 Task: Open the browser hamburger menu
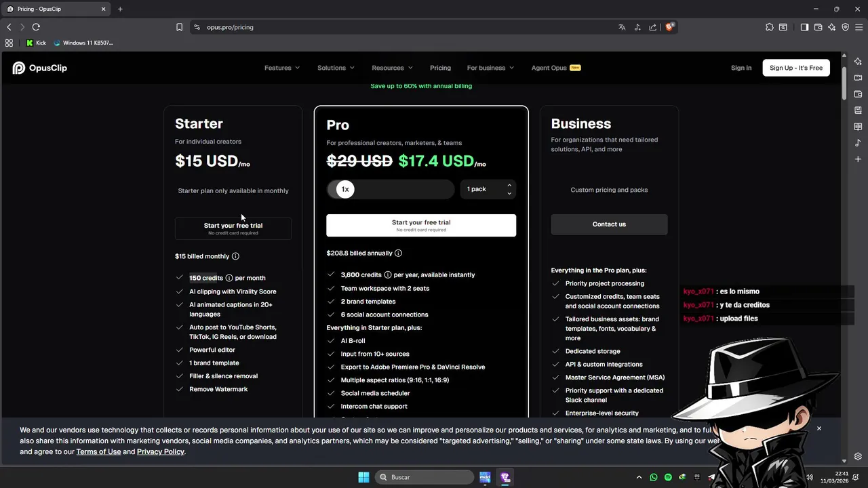pos(859,27)
